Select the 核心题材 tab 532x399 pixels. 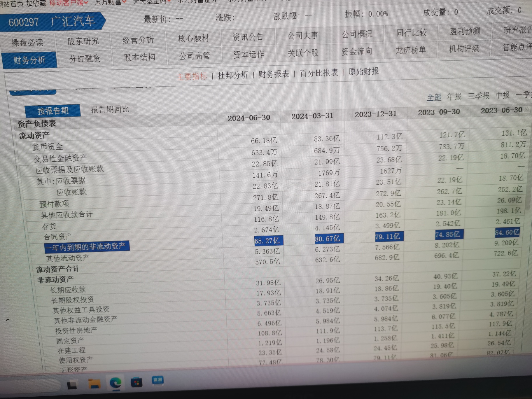(x=193, y=38)
